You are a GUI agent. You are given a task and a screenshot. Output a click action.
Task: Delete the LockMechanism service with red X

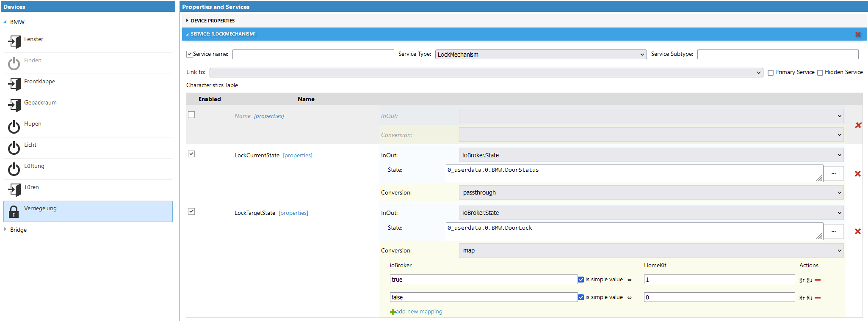pos(858,34)
